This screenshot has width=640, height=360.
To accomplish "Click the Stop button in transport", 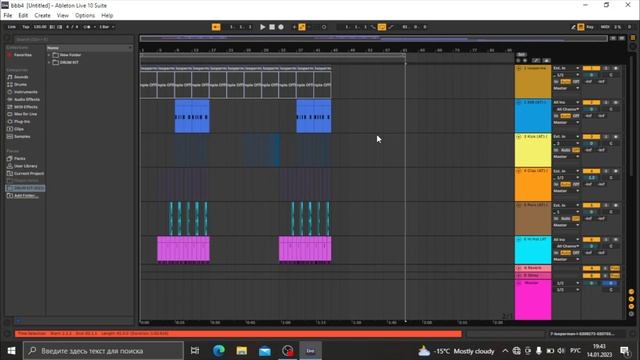I will (x=272, y=27).
